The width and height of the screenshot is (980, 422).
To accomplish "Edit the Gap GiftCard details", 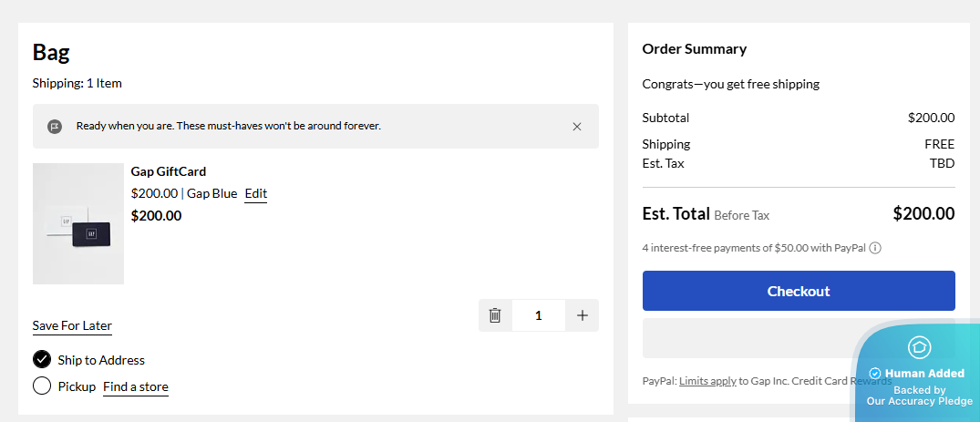I will tap(256, 193).
